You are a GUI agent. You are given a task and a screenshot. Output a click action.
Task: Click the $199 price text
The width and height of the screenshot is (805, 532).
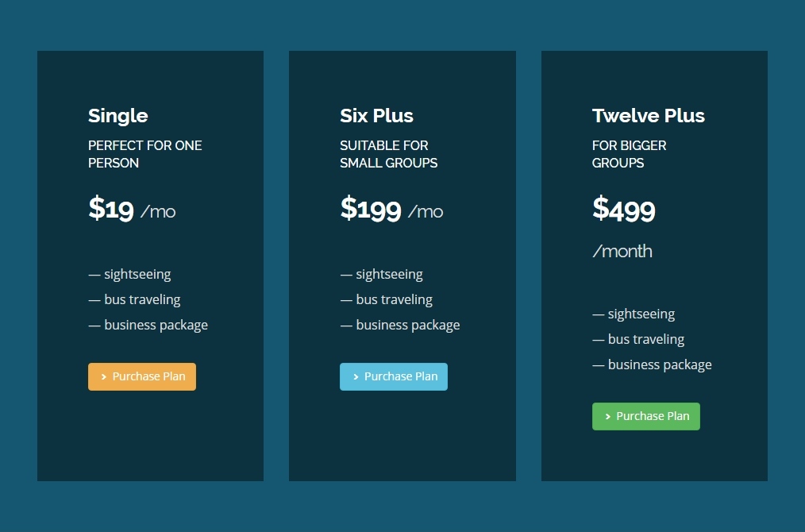tap(371, 209)
